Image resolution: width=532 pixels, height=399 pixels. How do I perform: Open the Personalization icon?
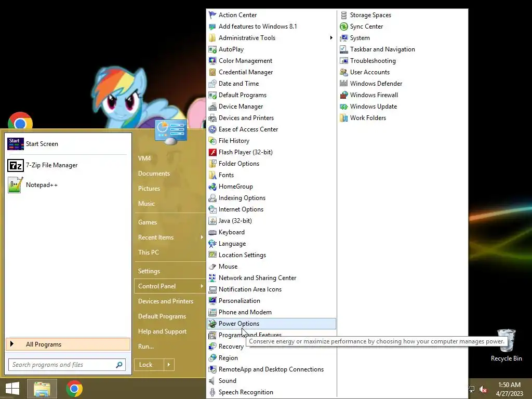[212, 301]
